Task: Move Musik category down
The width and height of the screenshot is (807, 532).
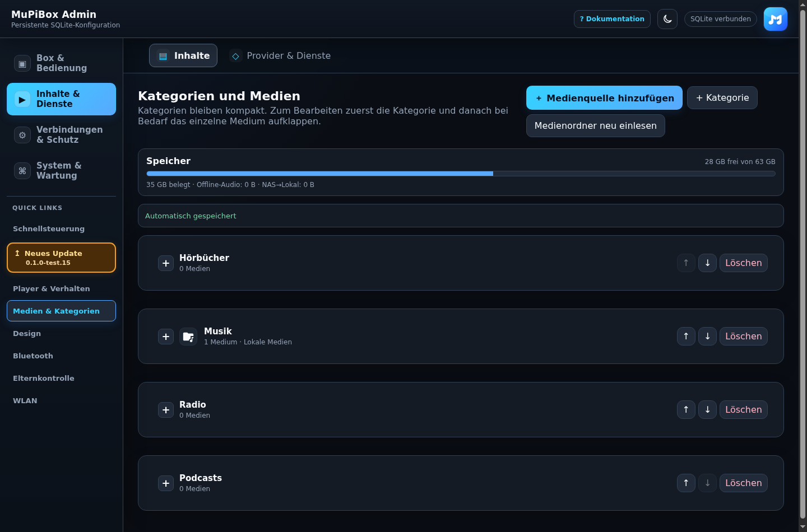Action: 707,337
